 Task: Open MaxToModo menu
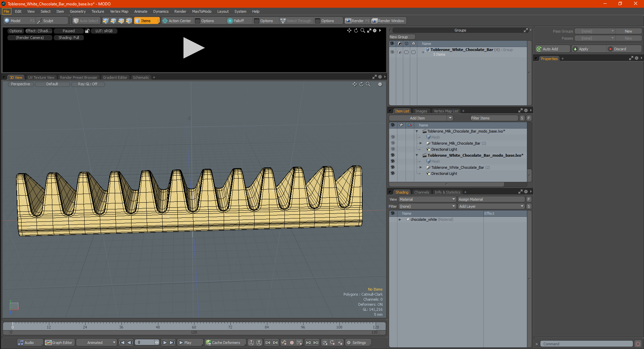click(x=202, y=11)
